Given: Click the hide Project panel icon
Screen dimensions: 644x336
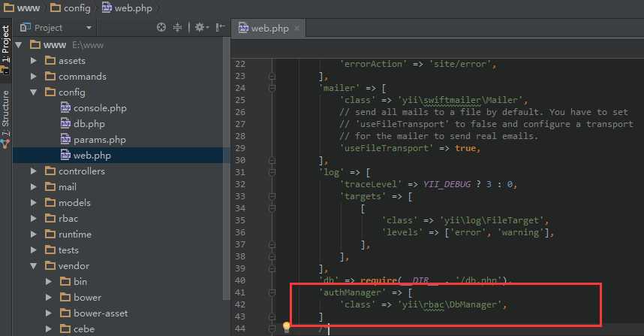Looking at the screenshot, I should 221,28.
